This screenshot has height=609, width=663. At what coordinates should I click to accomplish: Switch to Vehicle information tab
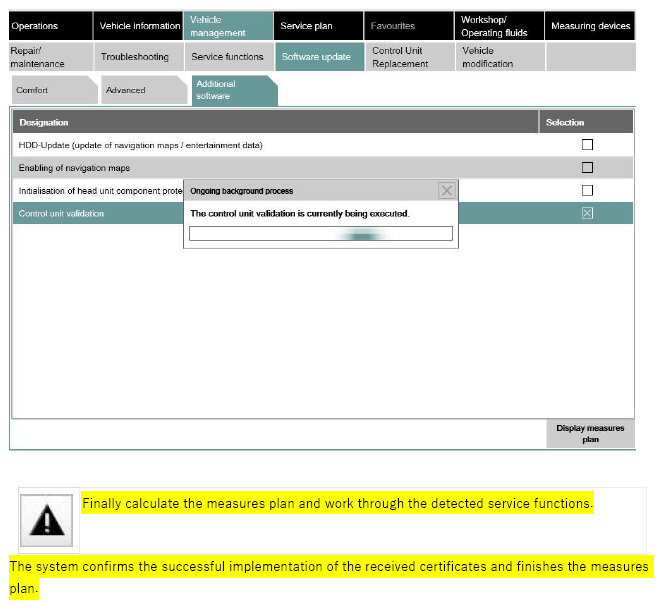coord(139,26)
